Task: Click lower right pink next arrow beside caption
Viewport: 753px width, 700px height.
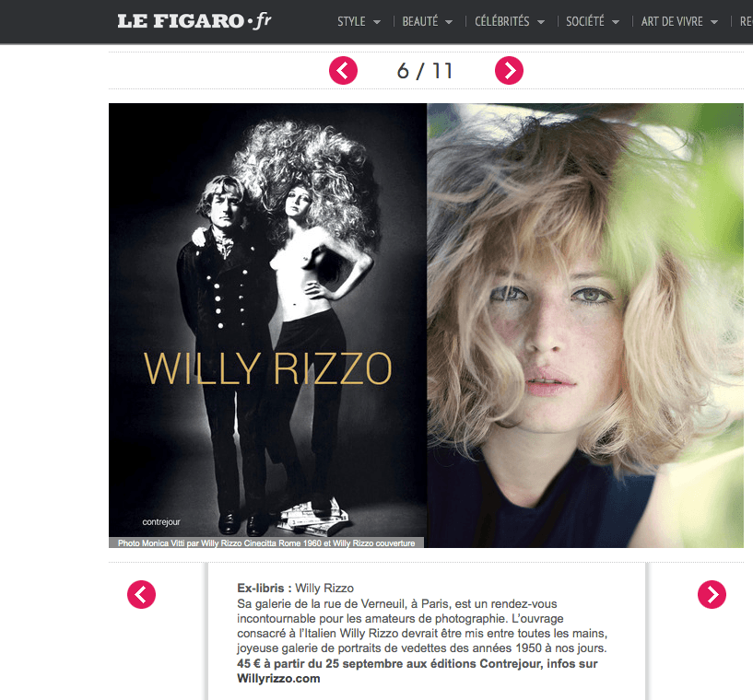Action: click(712, 594)
